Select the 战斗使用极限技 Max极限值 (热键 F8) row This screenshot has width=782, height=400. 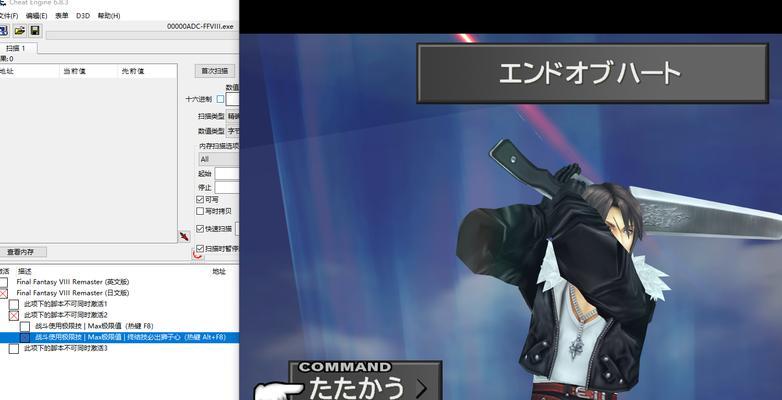pos(94,327)
